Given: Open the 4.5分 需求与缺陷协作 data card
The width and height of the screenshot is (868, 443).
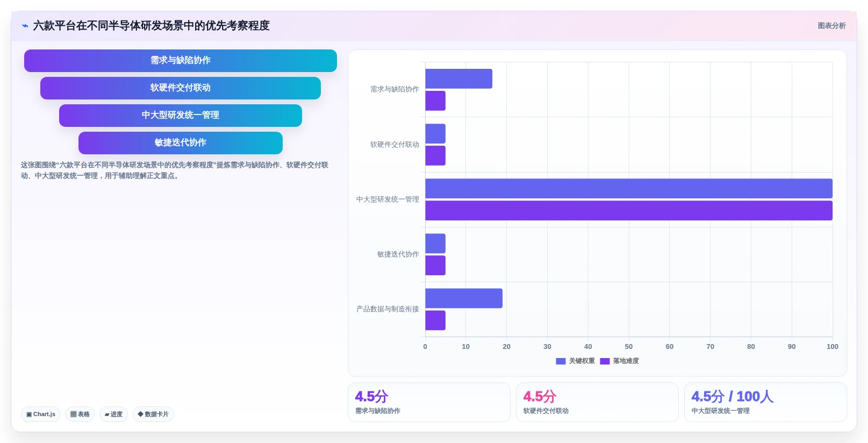Looking at the screenshot, I should click(x=429, y=402).
